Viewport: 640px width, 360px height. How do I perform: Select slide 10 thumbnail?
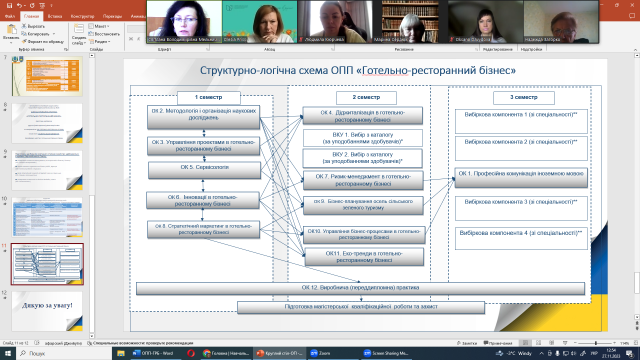[x=47, y=217]
